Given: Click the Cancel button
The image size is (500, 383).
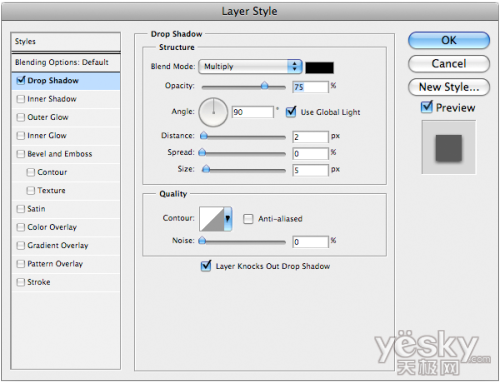Looking at the screenshot, I should pos(449,64).
